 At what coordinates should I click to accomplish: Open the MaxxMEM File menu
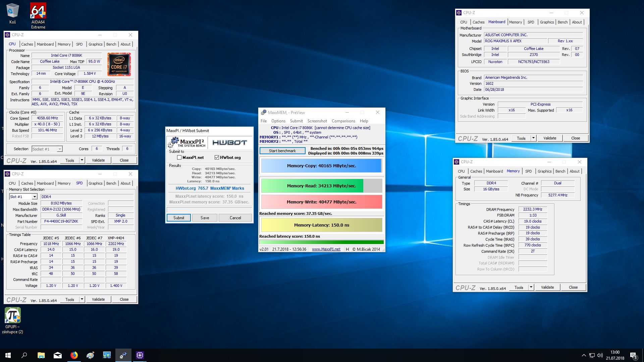click(x=264, y=121)
